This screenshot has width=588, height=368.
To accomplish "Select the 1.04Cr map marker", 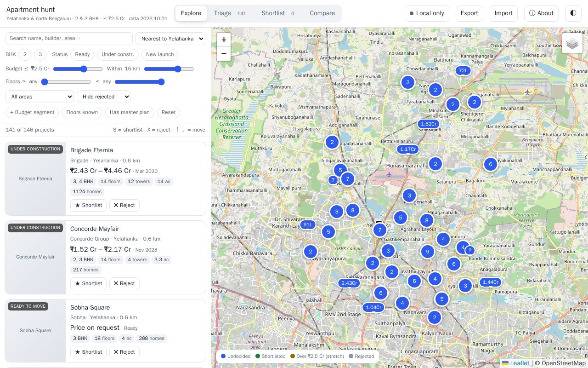I will point(373,307).
